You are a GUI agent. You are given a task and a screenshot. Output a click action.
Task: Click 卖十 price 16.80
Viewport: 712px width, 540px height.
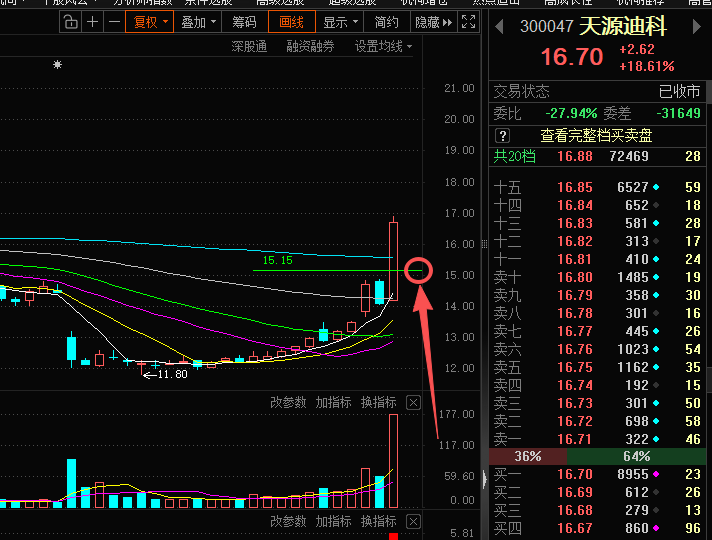click(x=575, y=277)
